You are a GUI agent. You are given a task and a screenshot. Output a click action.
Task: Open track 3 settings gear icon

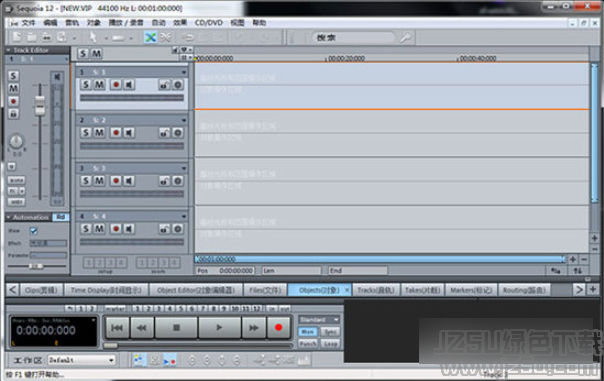tap(178, 181)
